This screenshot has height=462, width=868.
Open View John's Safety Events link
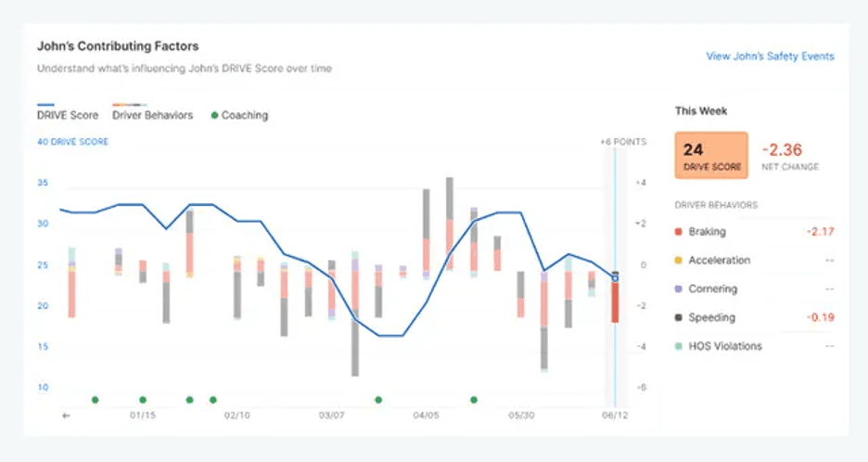tap(770, 57)
